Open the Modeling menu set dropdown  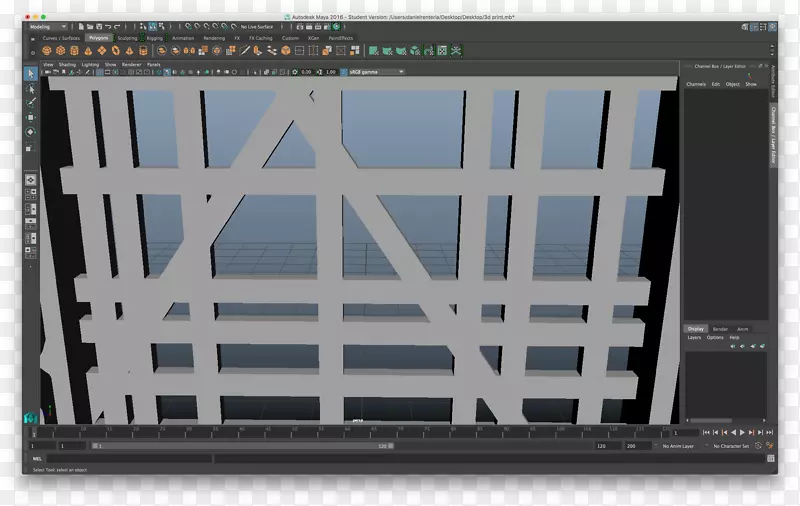(x=47, y=27)
